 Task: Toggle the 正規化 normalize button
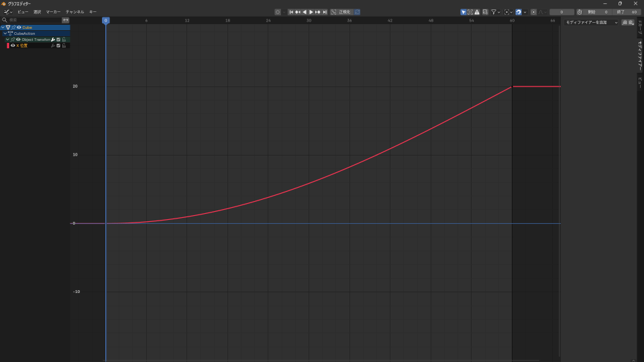coord(341,12)
